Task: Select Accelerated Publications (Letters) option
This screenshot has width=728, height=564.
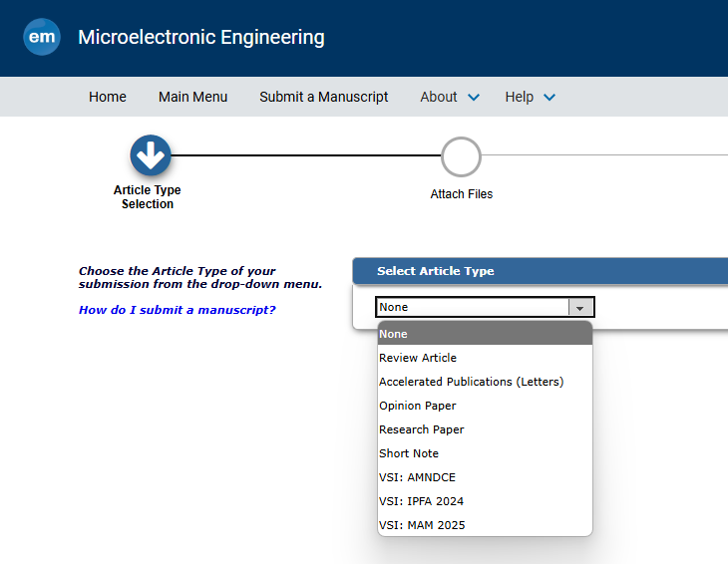Action: click(x=471, y=382)
